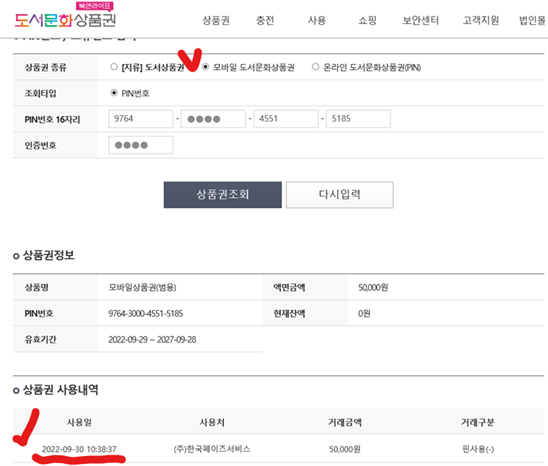Click the 상품권 사용내역 section heading

[x=60, y=390]
